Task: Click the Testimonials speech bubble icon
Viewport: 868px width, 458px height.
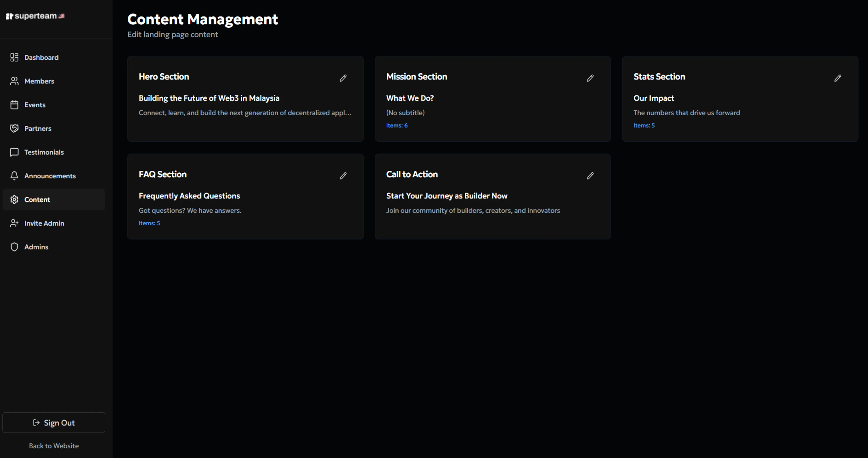Action: click(x=14, y=152)
